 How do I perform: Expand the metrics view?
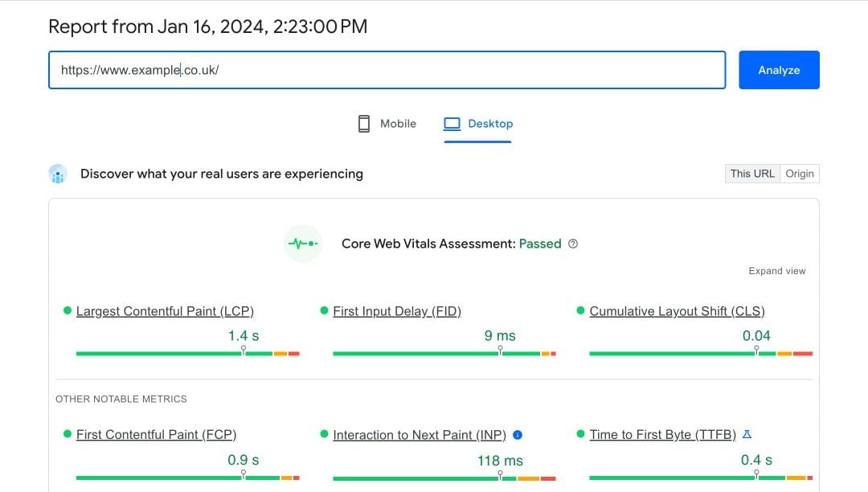point(776,271)
